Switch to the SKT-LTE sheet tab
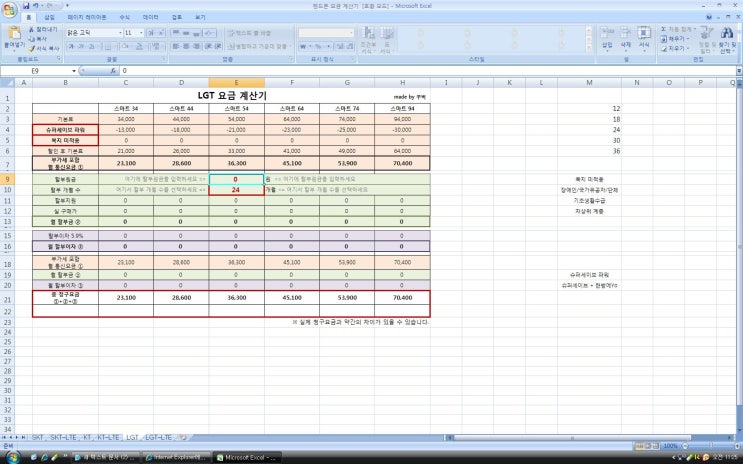Screen dimensions: 743x464 [63, 437]
